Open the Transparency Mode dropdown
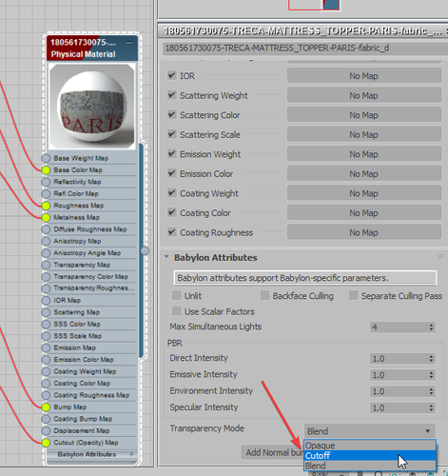 click(x=370, y=431)
